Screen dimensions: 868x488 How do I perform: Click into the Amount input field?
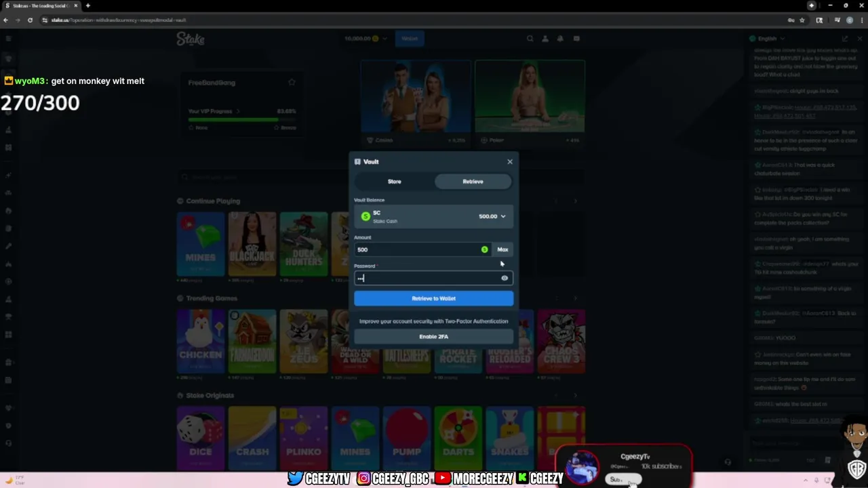point(422,249)
